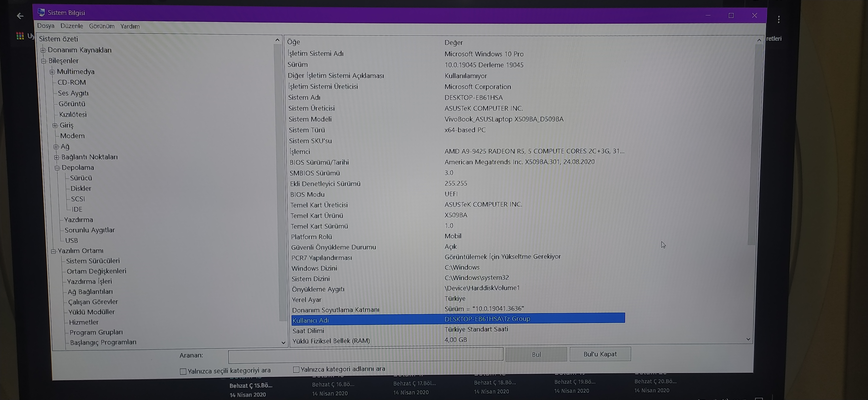868x400 pixels.
Task: Select the Saat Dilimi row
Action: [458, 330]
